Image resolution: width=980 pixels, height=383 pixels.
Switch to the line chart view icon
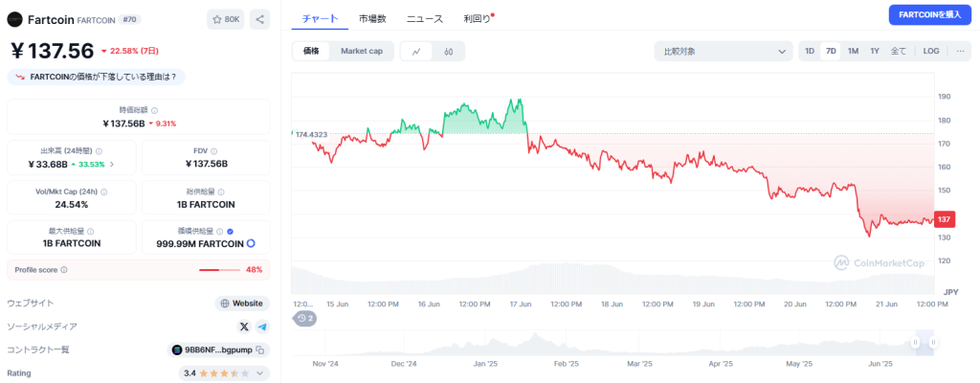click(416, 51)
